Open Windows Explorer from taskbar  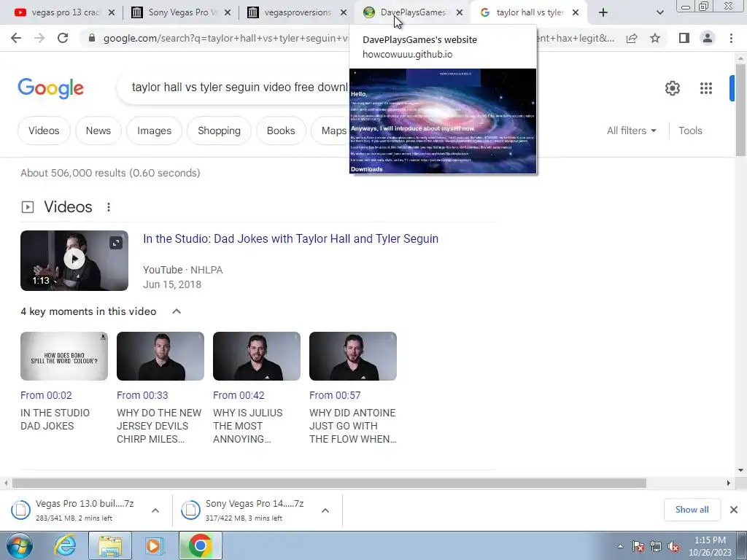[x=110, y=545]
